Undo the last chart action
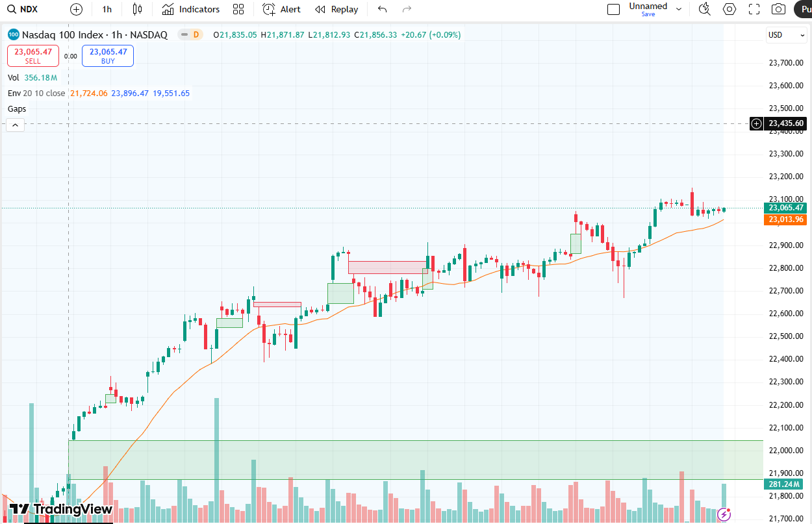This screenshot has height=524, width=812. click(x=383, y=9)
